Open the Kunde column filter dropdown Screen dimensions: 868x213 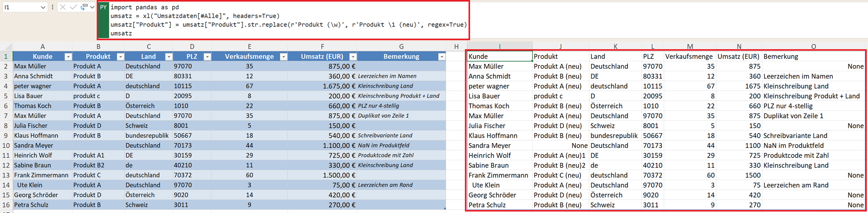click(x=68, y=57)
